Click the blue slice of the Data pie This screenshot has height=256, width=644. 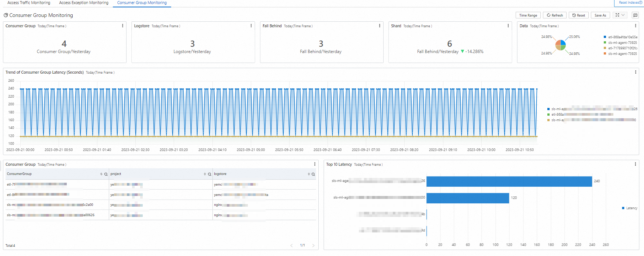(563, 42)
